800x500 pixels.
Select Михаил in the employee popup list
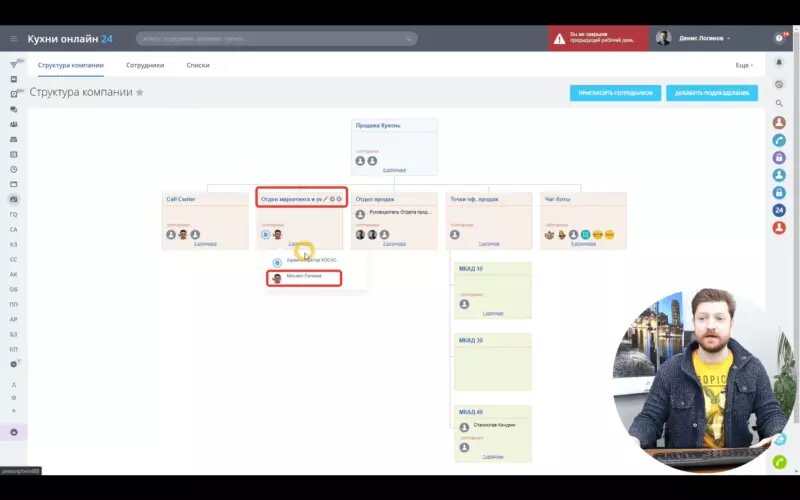click(x=304, y=278)
